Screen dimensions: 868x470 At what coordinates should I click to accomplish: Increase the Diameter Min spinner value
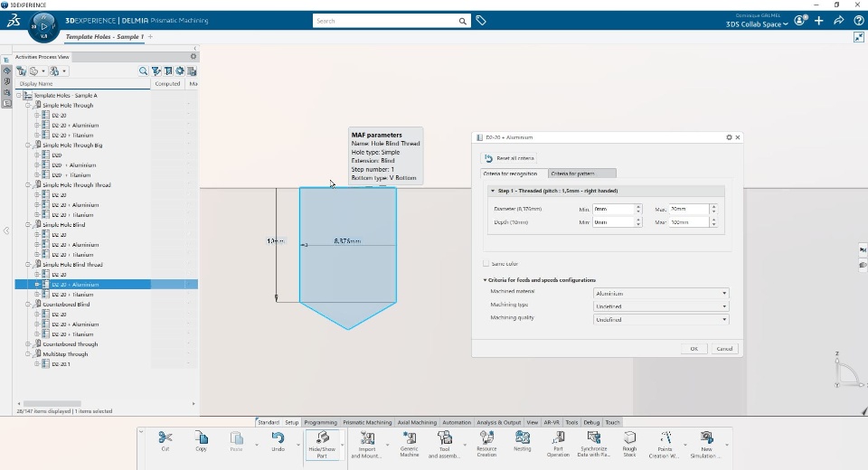pyautogui.click(x=638, y=206)
